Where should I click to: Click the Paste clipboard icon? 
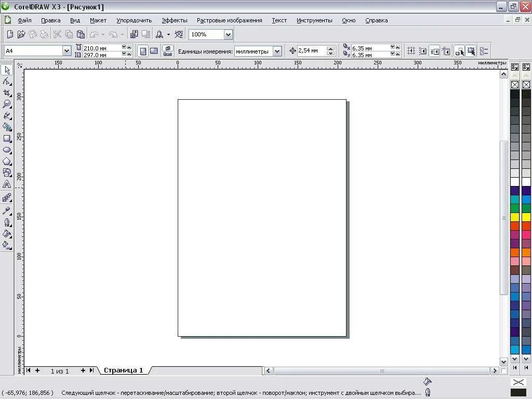(81, 34)
